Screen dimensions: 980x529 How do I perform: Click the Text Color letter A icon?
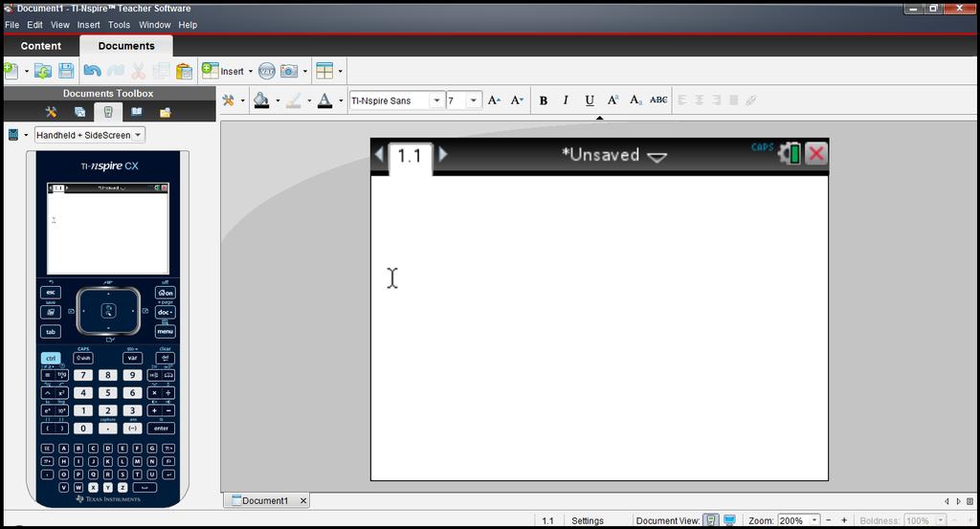[x=324, y=99]
